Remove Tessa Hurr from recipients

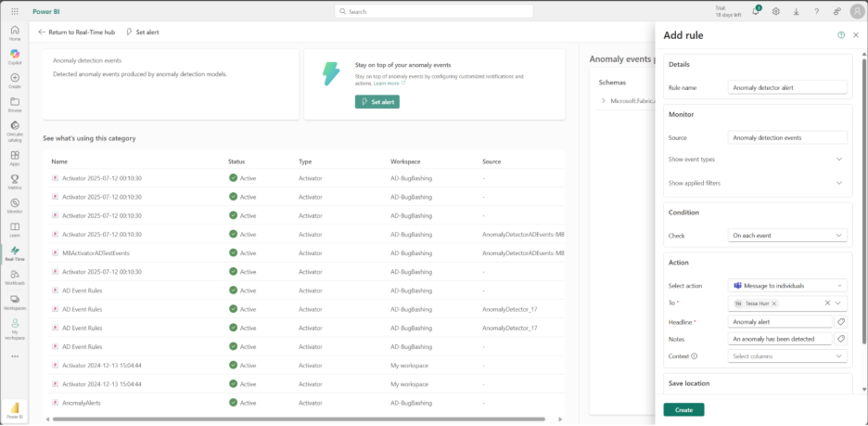tap(774, 303)
